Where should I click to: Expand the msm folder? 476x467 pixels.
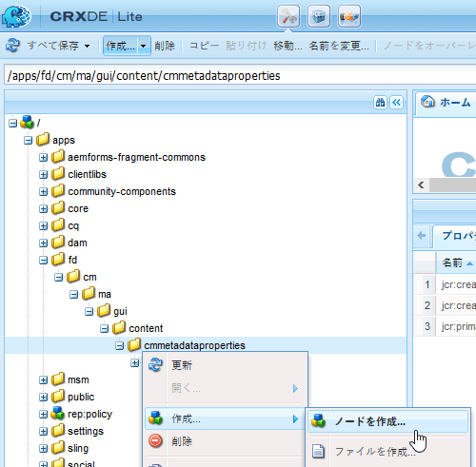[43, 379]
